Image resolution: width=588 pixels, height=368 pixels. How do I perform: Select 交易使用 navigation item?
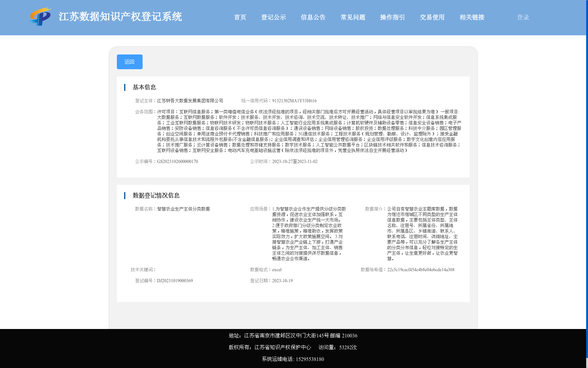pos(432,17)
